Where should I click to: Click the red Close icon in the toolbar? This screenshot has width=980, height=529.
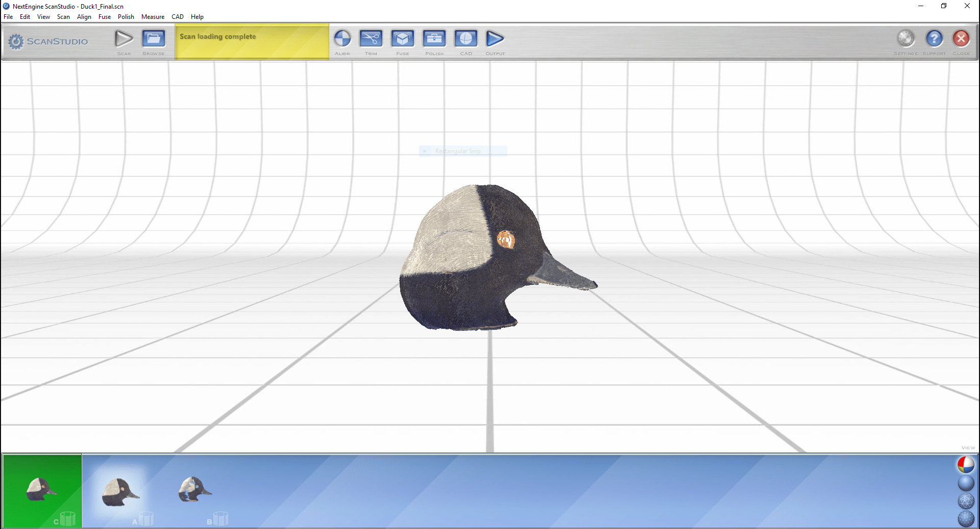click(961, 38)
